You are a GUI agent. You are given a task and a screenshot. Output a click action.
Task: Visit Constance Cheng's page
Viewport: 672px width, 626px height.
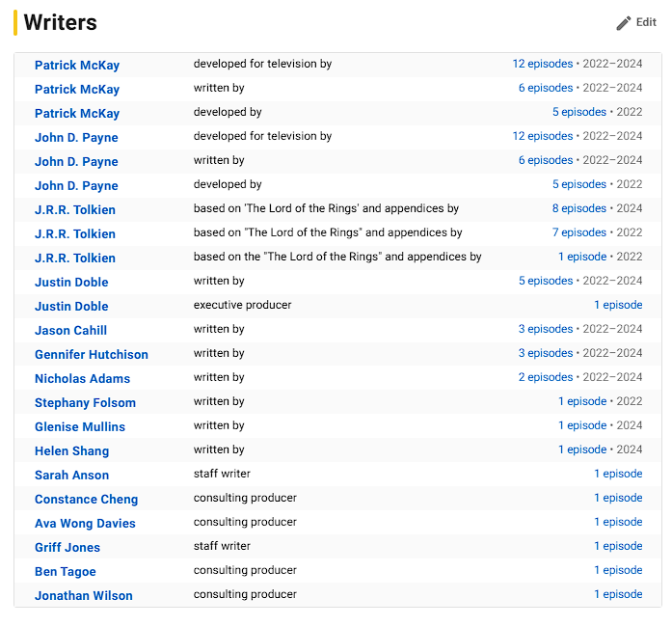(86, 499)
